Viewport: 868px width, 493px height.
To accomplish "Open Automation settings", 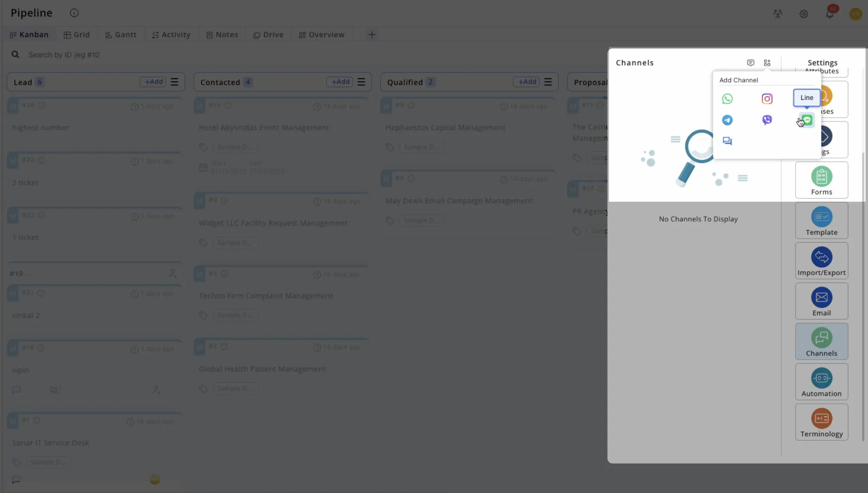I will 821,382.
